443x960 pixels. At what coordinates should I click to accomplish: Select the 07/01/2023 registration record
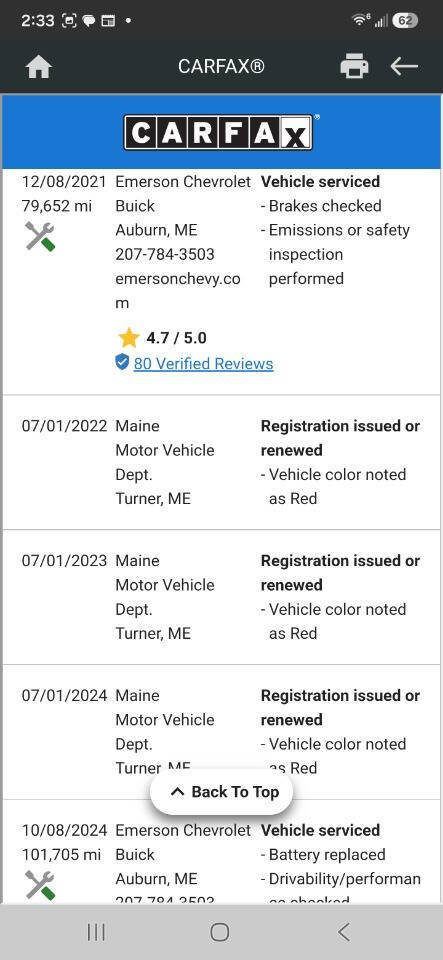[x=222, y=597]
